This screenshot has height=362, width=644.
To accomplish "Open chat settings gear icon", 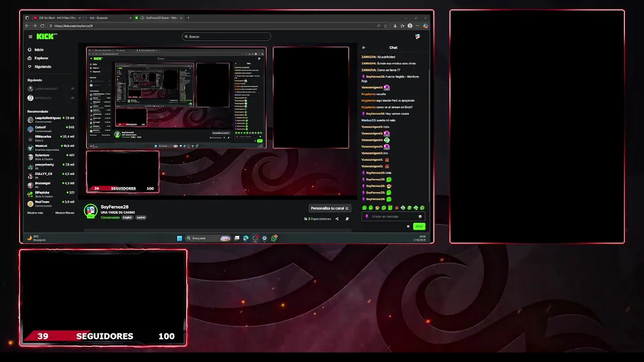I will click(408, 226).
